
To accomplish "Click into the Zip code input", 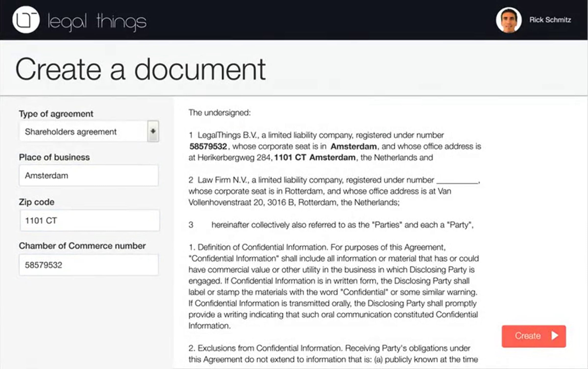I will [x=90, y=220].
